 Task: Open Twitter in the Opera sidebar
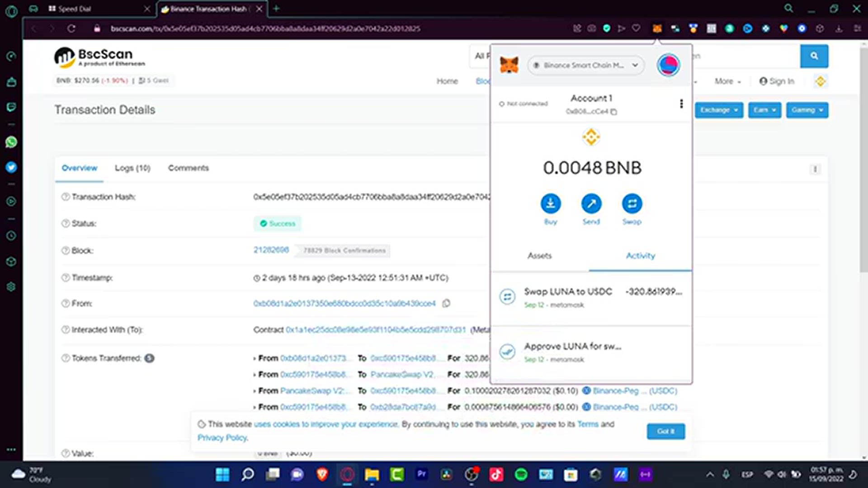point(11,167)
